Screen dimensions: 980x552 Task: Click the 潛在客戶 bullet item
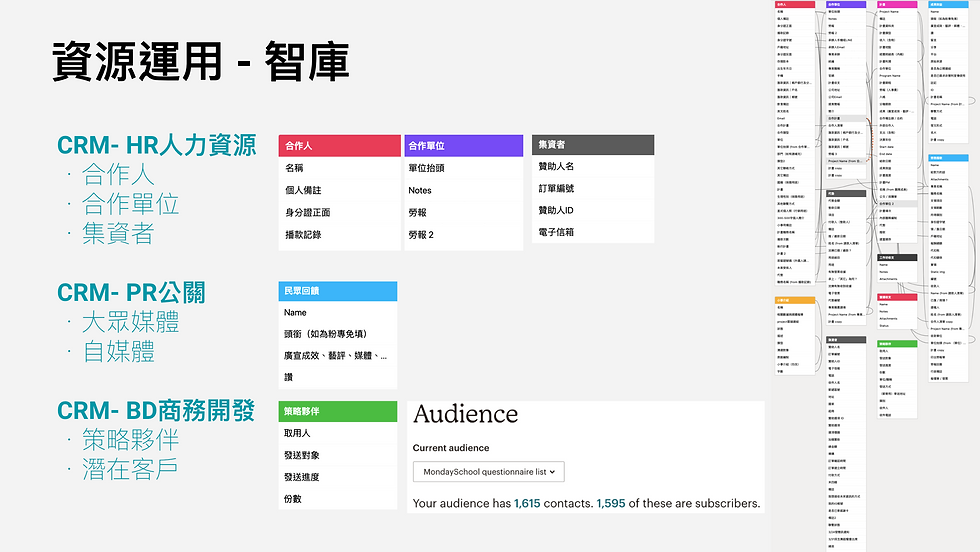click(130, 469)
